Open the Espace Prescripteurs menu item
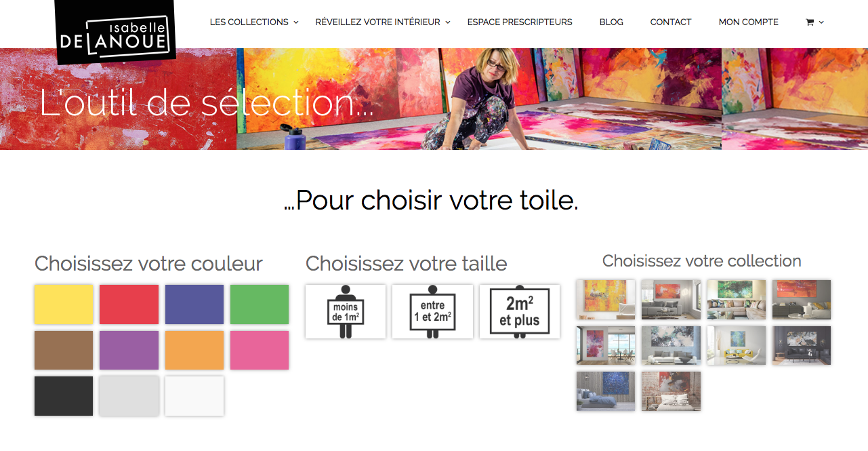868x451 pixels. click(520, 22)
